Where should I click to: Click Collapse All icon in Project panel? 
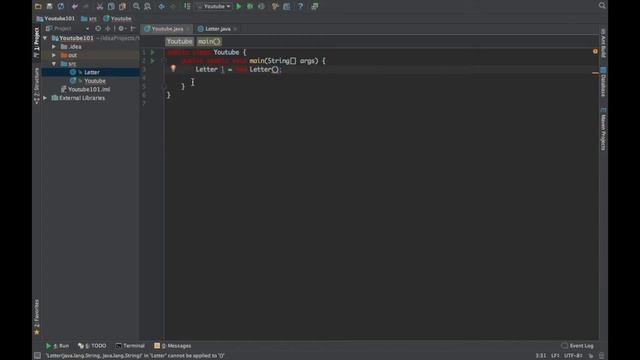tap(108, 29)
